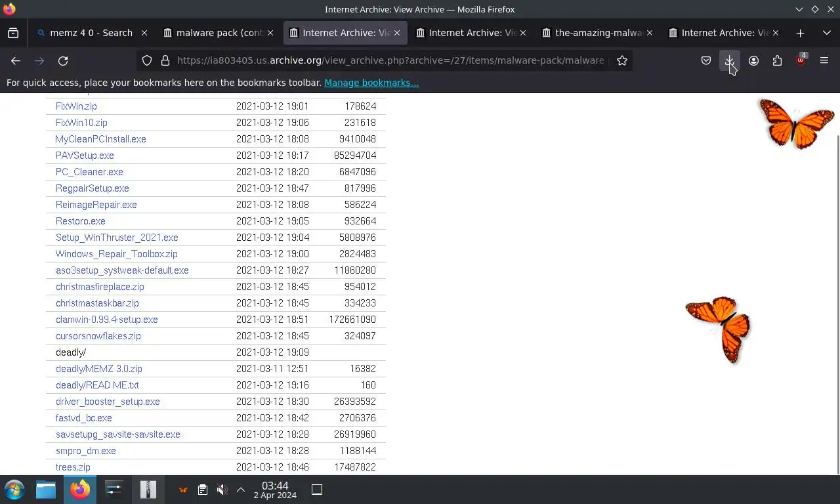
Task: Click the deadly/ folder row text
Action: tap(71, 352)
